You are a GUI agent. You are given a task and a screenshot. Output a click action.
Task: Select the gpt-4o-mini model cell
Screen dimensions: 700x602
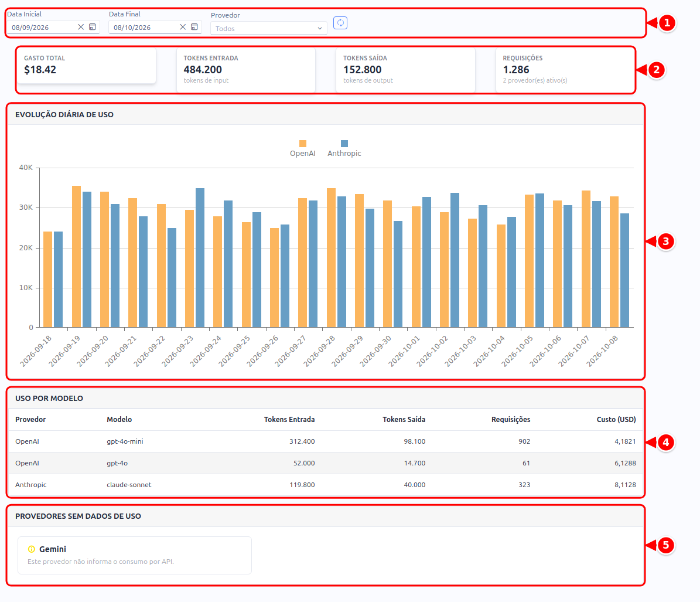pyautogui.click(x=125, y=441)
